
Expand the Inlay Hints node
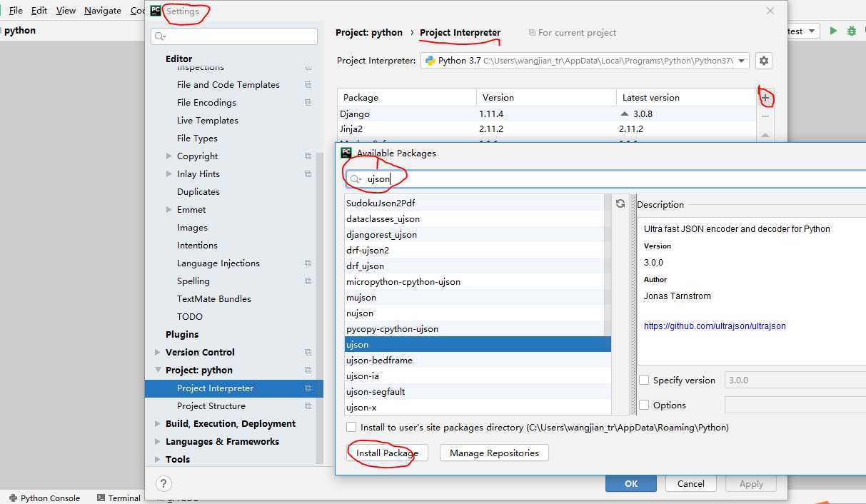point(169,174)
